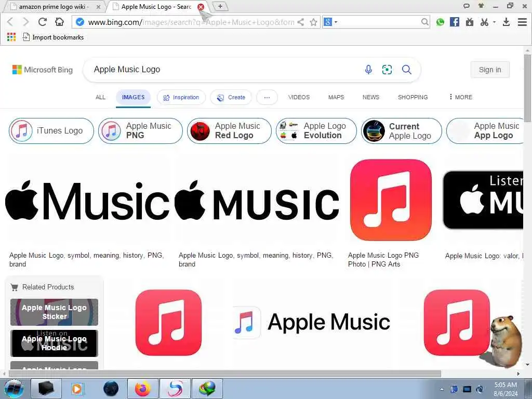Open the MAPS results tab
This screenshot has width=532, height=399.
pyautogui.click(x=336, y=97)
